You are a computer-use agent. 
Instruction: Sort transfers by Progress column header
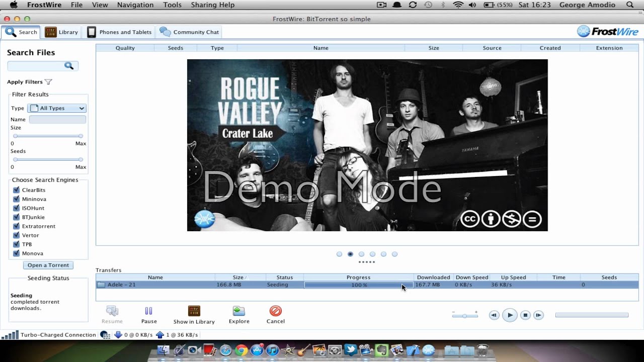pyautogui.click(x=358, y=278)
